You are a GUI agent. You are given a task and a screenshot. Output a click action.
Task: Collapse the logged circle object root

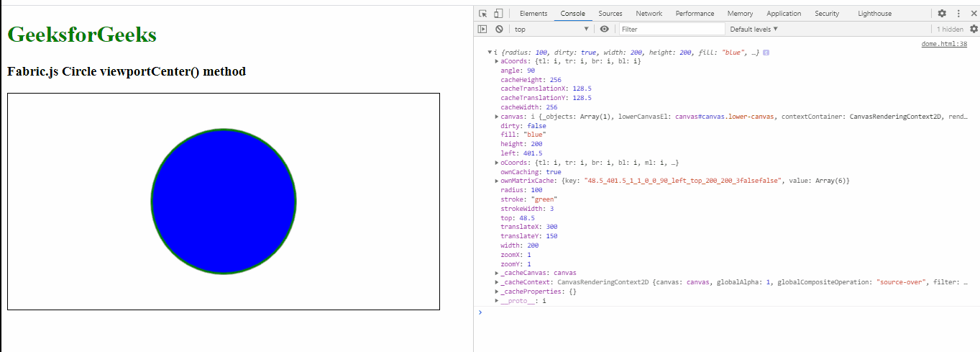tap(490, 53)
